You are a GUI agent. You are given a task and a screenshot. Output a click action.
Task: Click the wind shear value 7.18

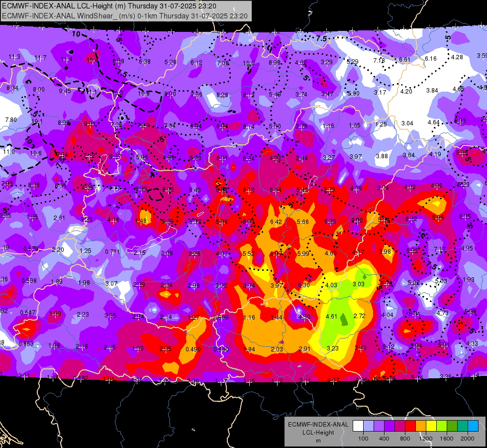point(379,61)
